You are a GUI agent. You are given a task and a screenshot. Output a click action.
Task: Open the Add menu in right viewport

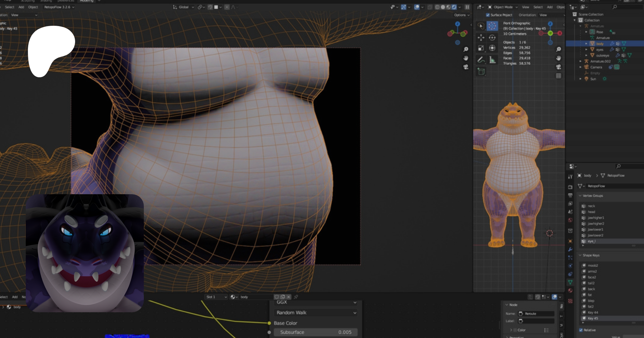[x=550, y=7]
